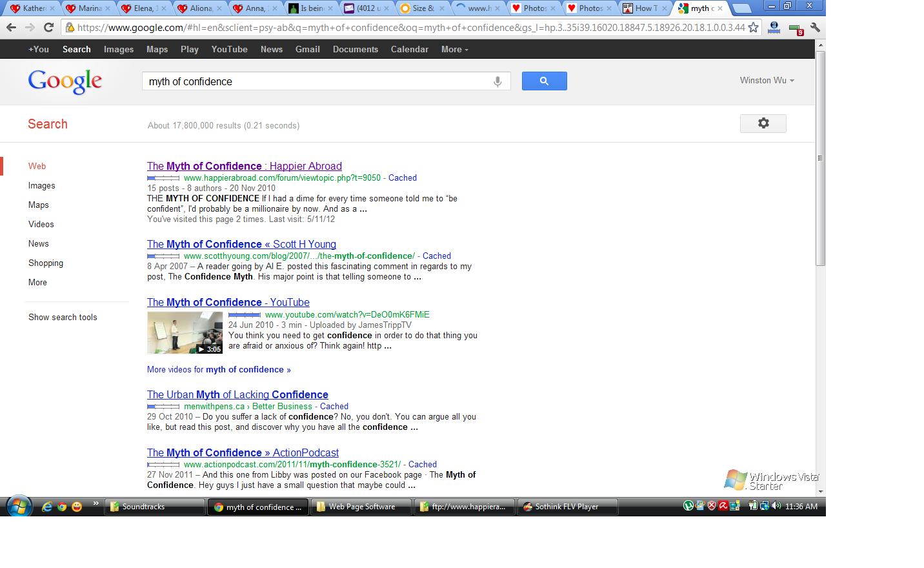Open Cached link for happierabroad result
Image resolution: width=924 pixels, height=568 pixels.
(x=403, y=177)
